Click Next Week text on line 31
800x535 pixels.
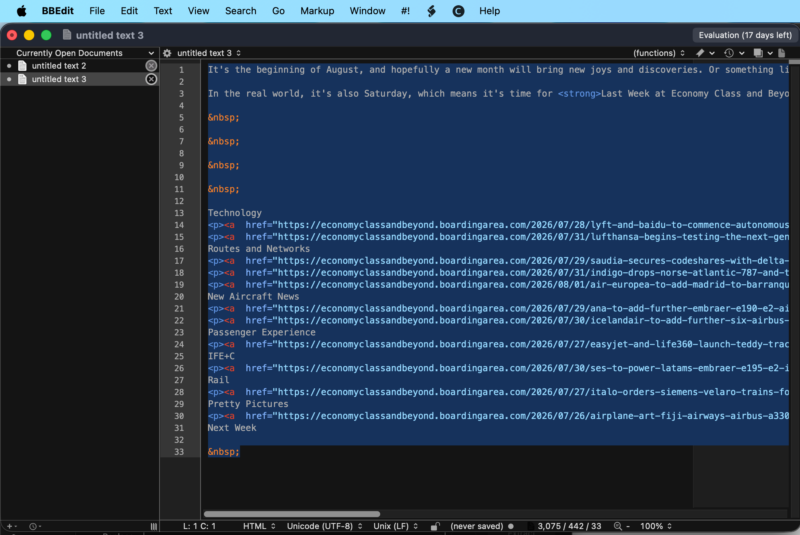232,428
